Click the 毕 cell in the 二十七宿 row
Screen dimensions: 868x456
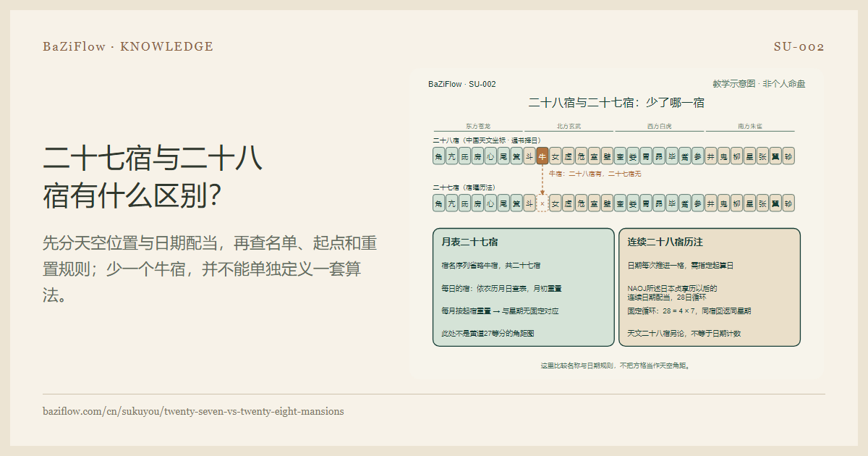point(672,203)
